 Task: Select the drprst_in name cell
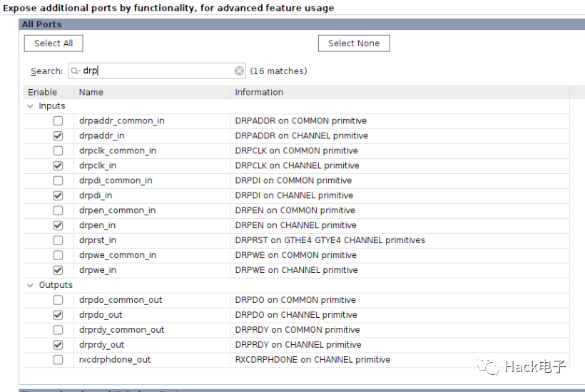coord(152,240)
